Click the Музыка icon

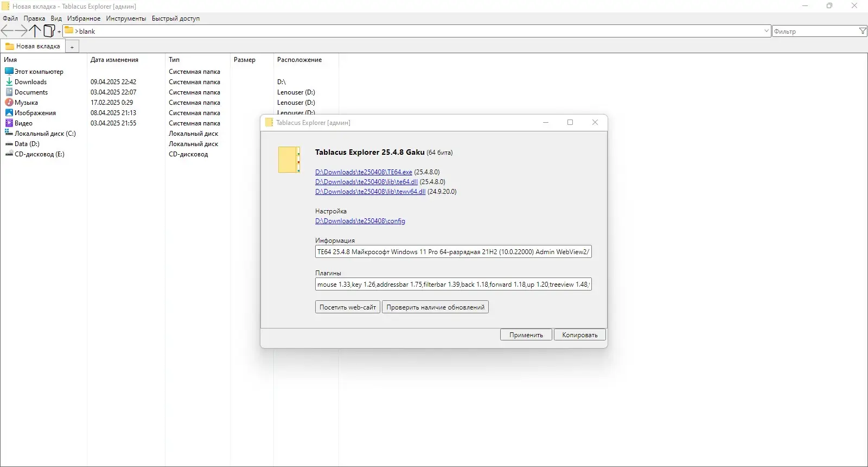pos(9,102)
